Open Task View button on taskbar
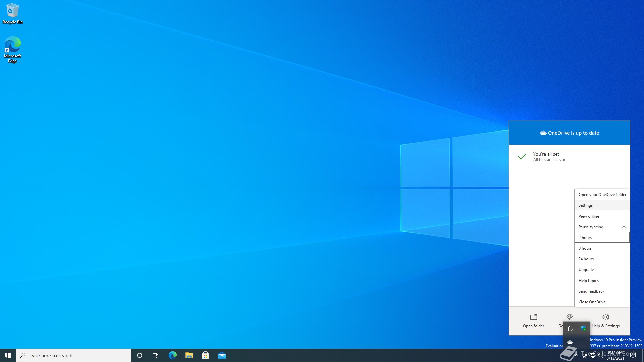This screenshot has width=644, height=362. [x=156, y=355]
